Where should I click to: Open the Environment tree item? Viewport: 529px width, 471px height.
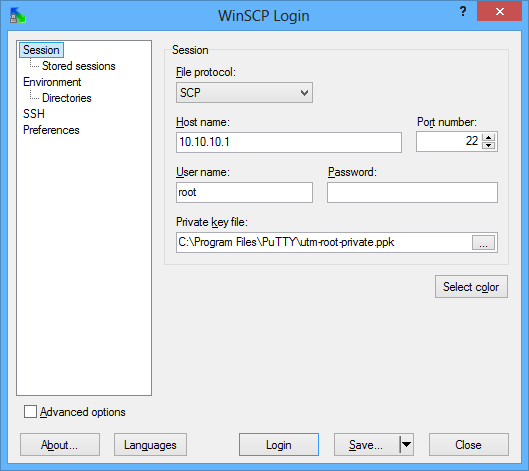pyautogui.click(x=52, y=82)
